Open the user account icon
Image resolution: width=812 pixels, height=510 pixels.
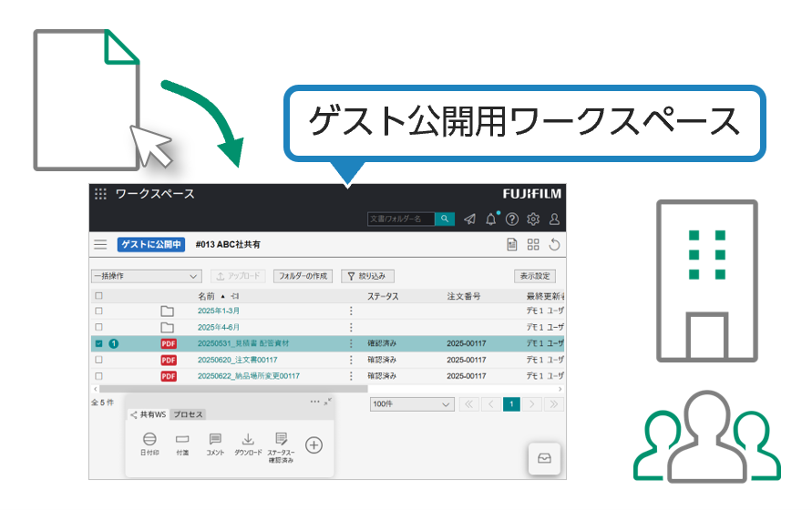[554, 219]
